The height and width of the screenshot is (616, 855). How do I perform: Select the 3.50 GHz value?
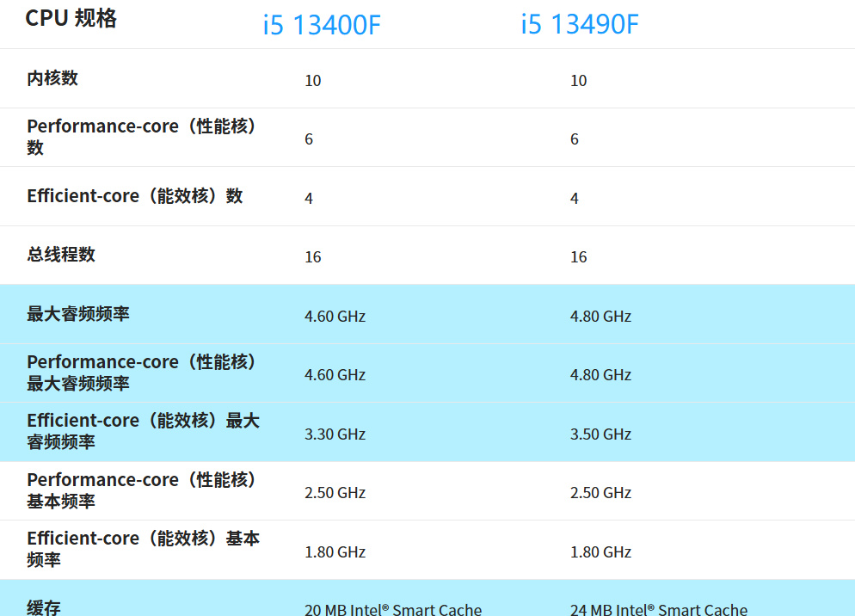(x=600, y=434)
